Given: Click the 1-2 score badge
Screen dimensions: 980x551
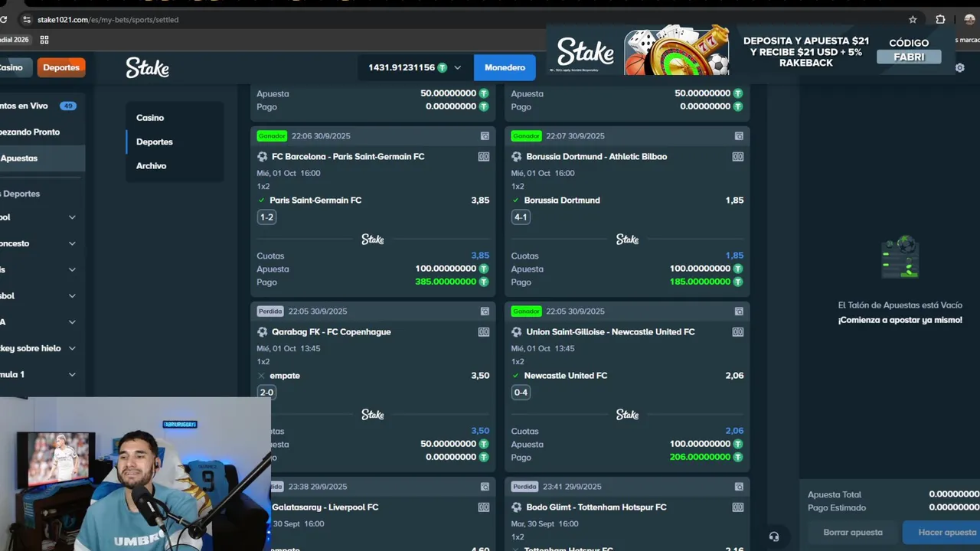Looking at the screenshot, I should pos(266,217).
